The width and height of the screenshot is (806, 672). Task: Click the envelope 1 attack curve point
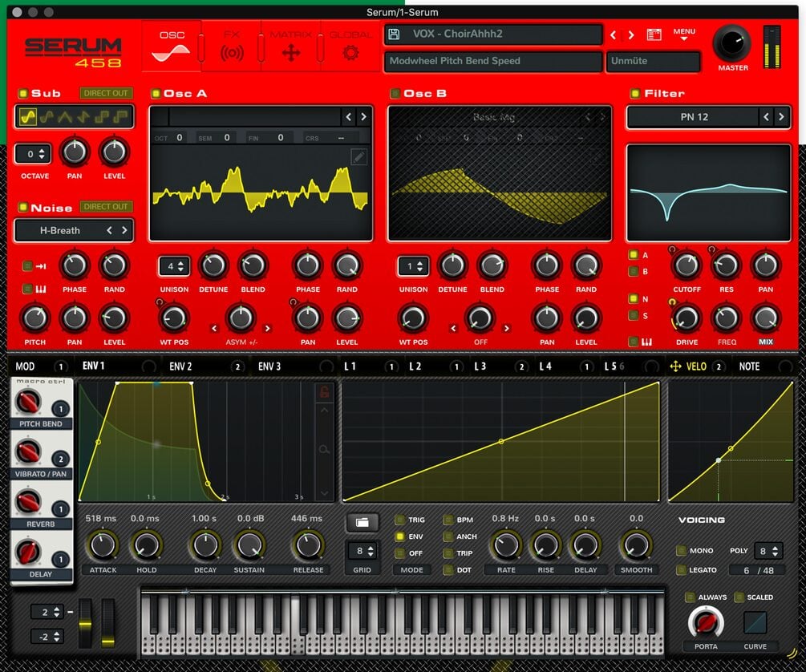coord(98,442)
